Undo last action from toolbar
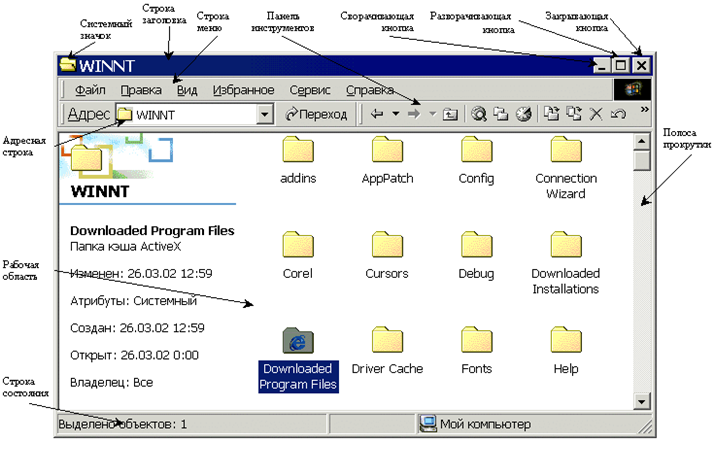 coord(618,114)
